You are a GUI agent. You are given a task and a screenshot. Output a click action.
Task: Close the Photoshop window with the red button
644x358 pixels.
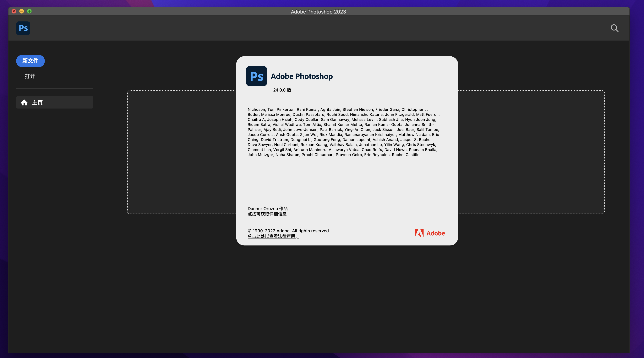(14, 11)
